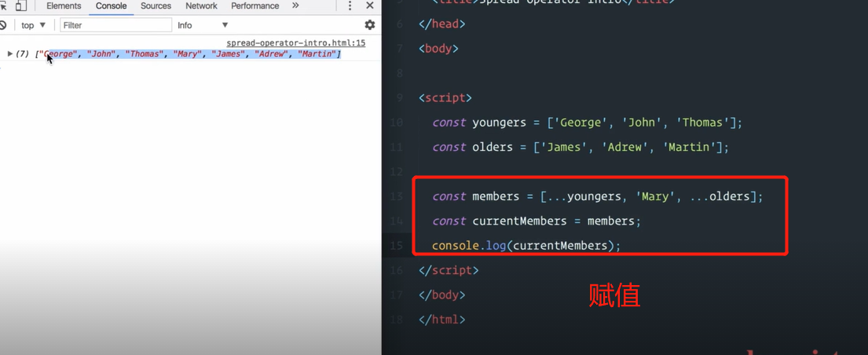Image resolution: width=868 pixels, height=355 pixels.
Task: Toggle the device toolbar icon
Action: 21,6
